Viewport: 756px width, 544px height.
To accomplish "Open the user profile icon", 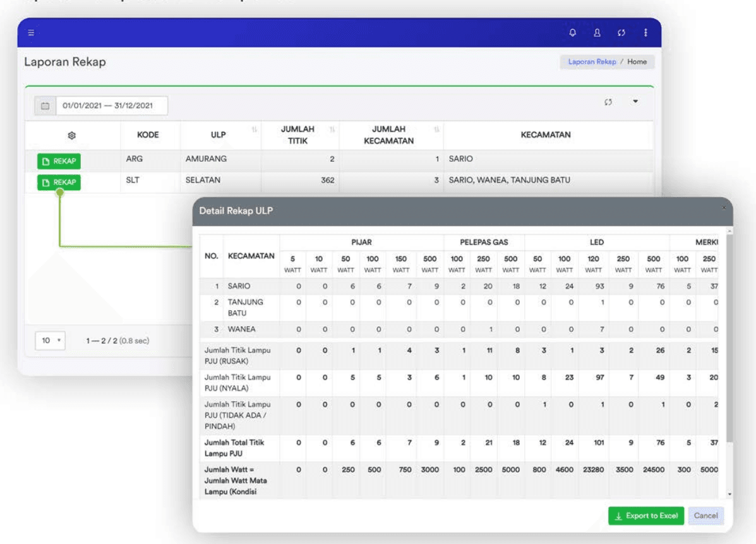I will (x=597, y=33).
